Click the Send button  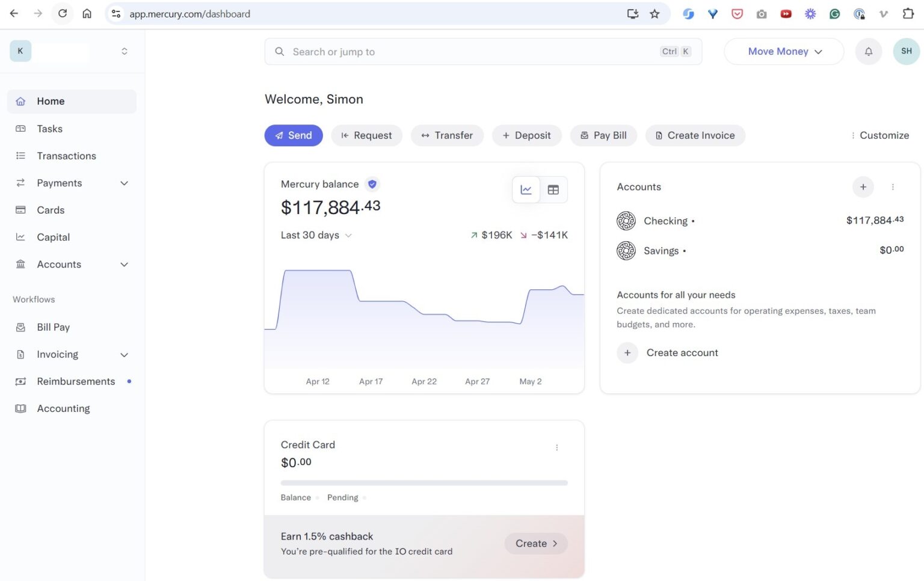click(294, 135)
